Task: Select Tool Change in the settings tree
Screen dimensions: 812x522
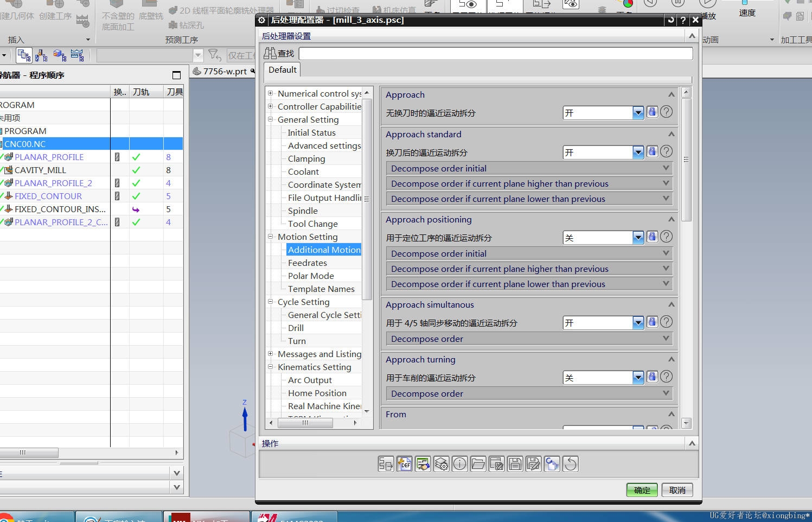Action: pyautogui.click(x=312, y=224)
